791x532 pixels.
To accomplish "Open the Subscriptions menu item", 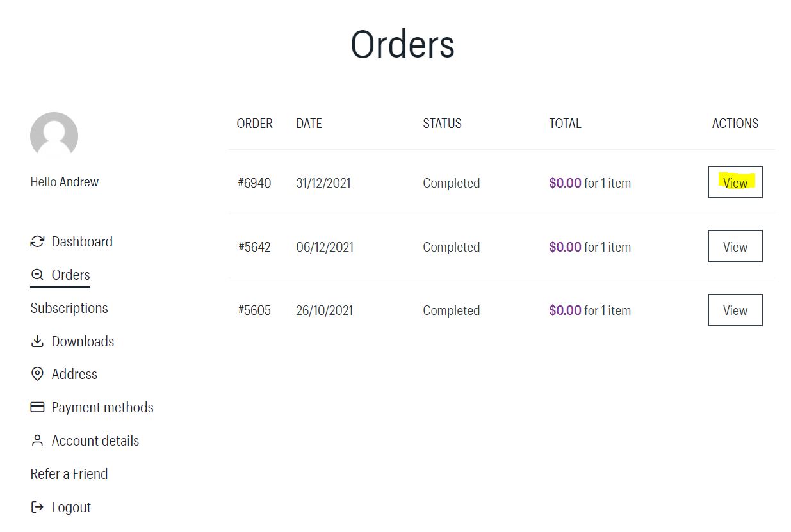I will pos(69,308).
